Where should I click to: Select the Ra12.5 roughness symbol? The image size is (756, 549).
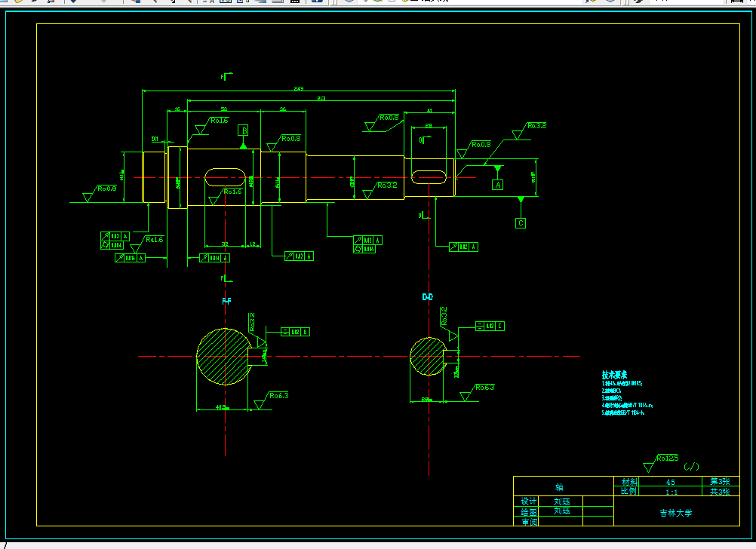661,463
